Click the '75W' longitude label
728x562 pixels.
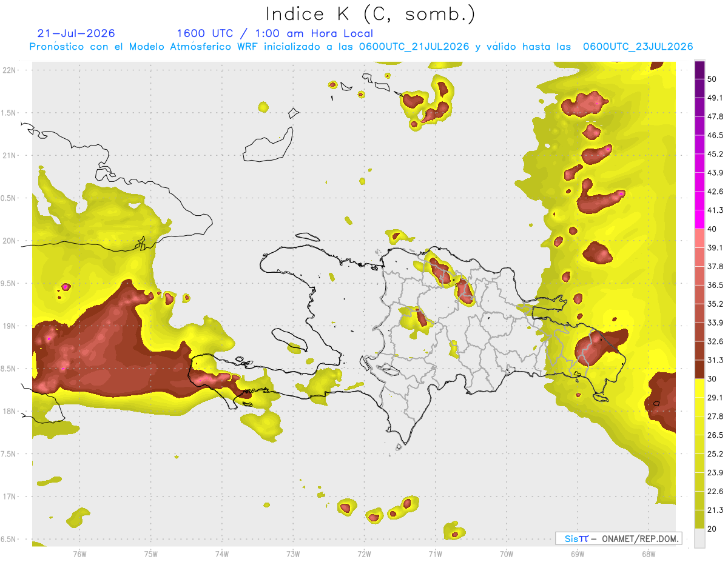click(x=151, y=554)
